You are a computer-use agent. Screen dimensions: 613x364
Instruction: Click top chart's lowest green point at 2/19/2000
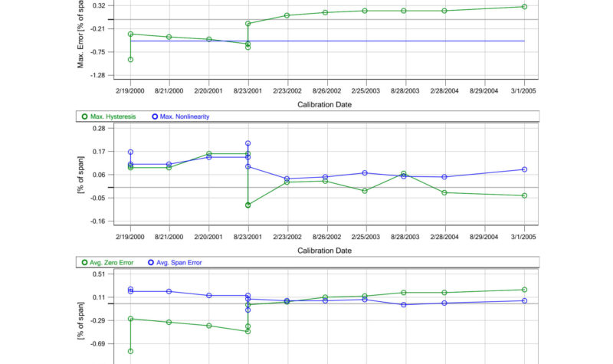[x=130, y=59]
